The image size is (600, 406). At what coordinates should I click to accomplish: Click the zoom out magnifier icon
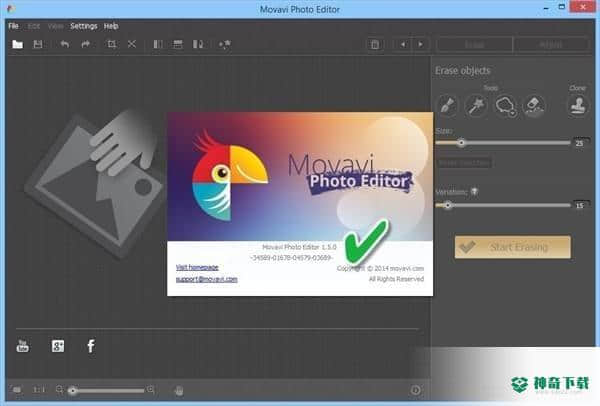(x=59, y=390)
